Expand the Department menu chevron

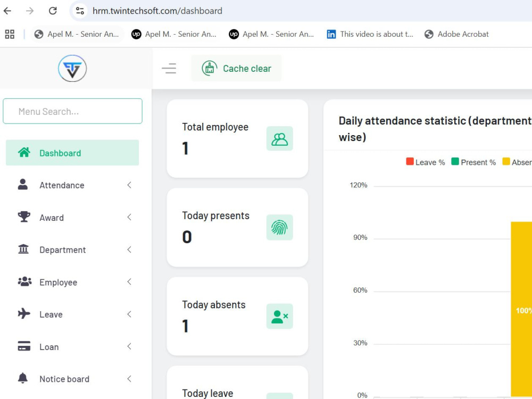129,250
